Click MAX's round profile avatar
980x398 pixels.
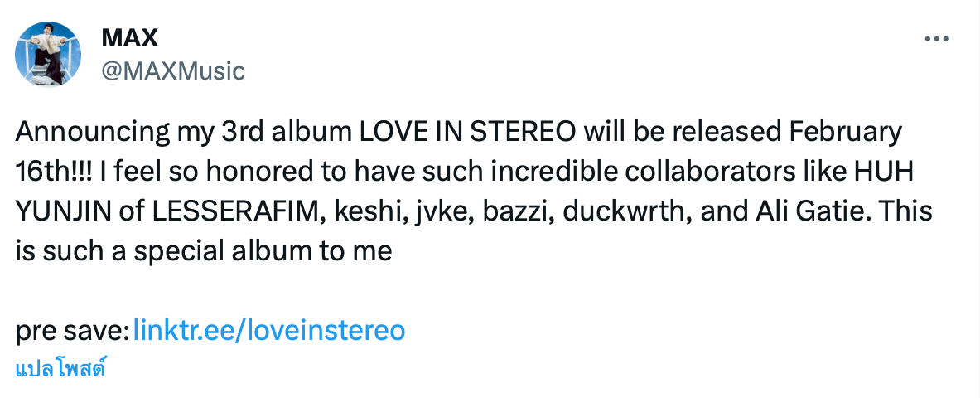[48, 54]
